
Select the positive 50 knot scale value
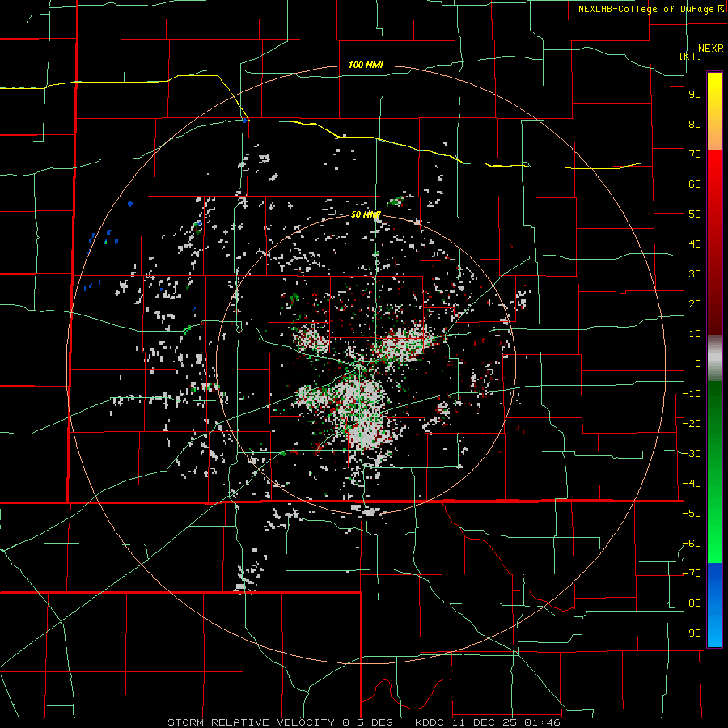click(x=695, y=214)
